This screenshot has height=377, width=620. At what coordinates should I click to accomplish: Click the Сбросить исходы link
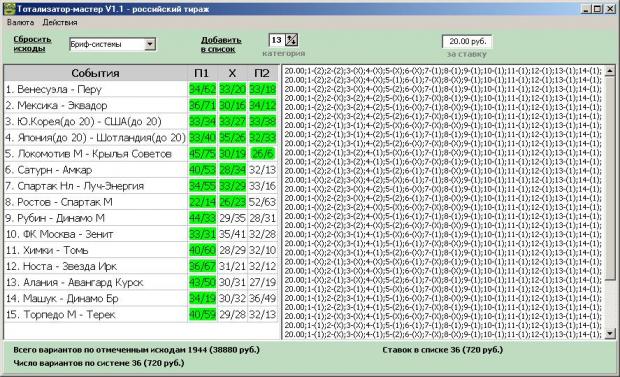pyautogui.click(x=32, y=44)
